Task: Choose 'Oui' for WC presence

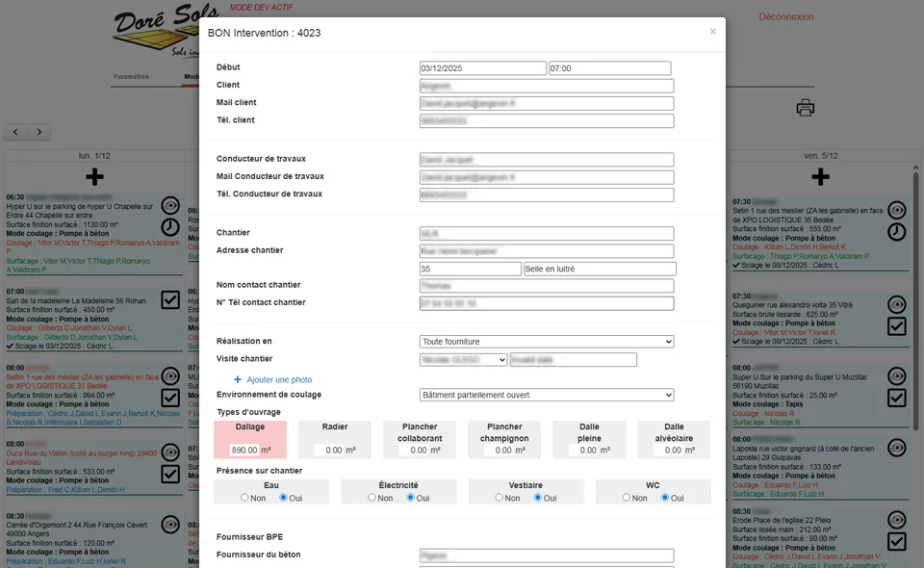Action: pyautogui.click(x=666, y=498)
